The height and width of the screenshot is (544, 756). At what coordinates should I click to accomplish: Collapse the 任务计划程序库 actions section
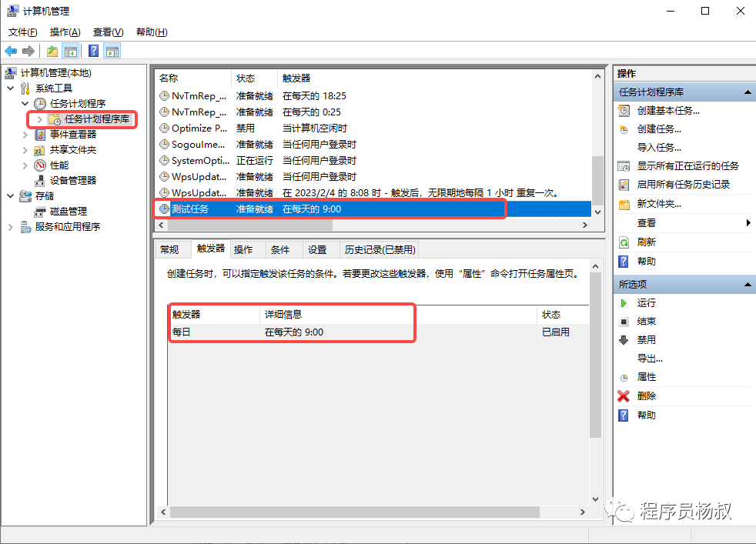(748, 92)
